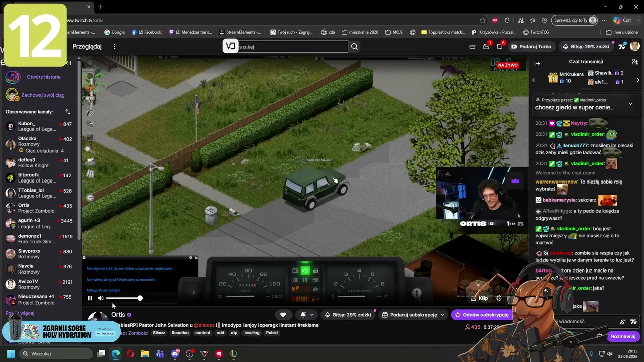The width and height of the screenshot is (644, 362).
Task: Click the Windows Start button
Action: click(11, 354)
